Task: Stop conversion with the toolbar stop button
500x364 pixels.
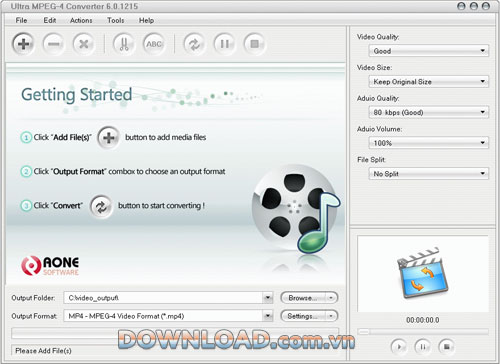Action: (x=254, y=44)
